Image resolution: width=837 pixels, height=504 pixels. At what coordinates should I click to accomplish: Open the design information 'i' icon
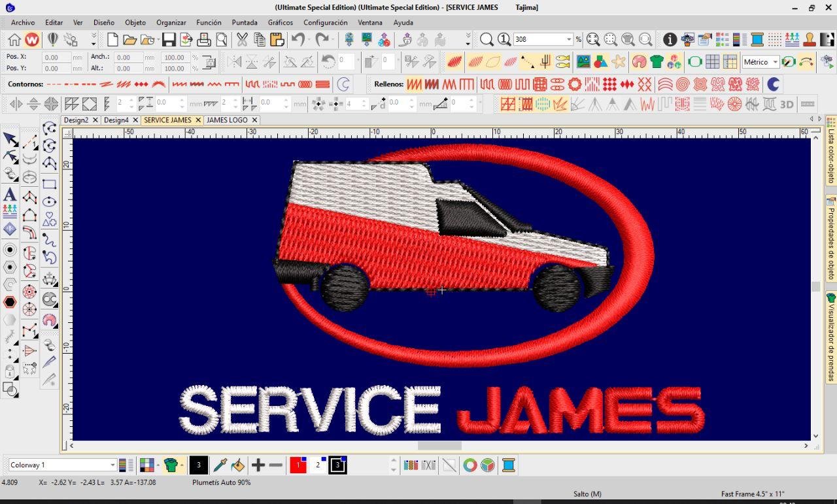670,40
